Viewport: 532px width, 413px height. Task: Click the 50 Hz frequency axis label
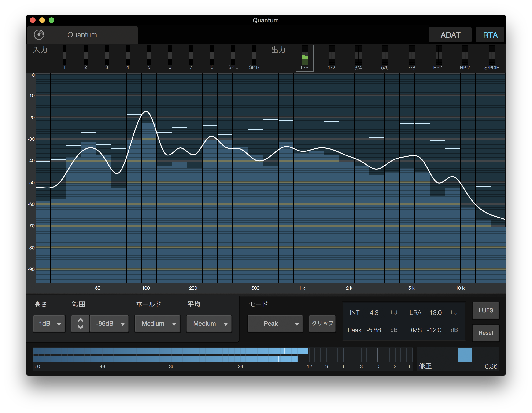[x=98, y=288]
